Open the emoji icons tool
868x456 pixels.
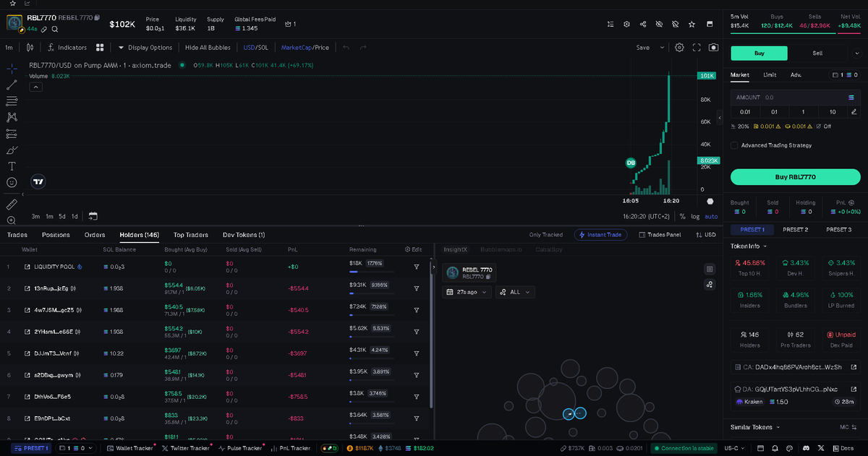coord(12,183)
